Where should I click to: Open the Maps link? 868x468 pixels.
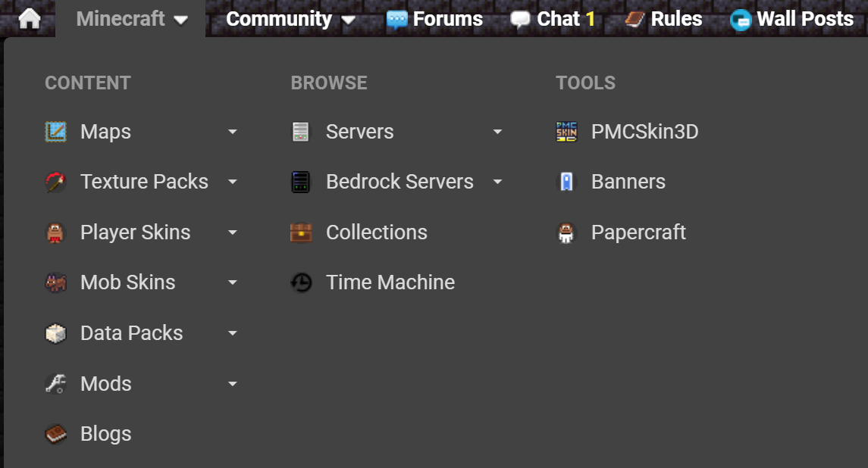(x=105, y=132)
